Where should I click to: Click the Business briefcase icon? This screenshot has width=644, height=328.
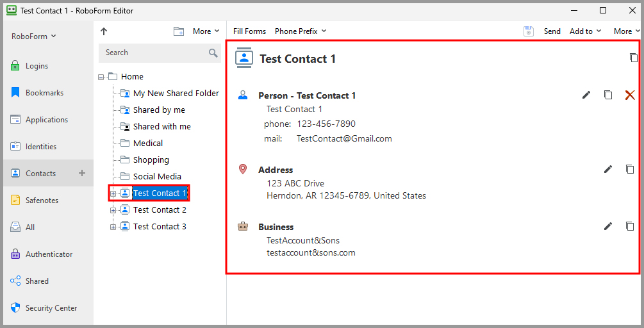click(243, 226)
